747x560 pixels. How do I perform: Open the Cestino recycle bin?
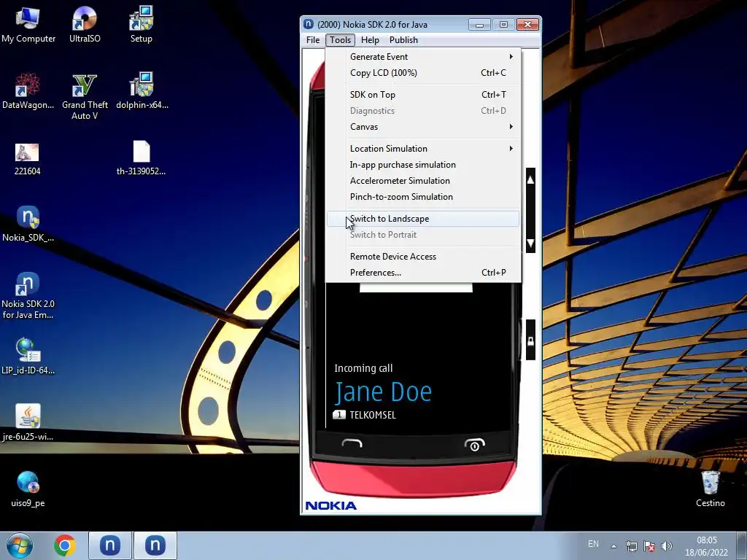[x=711, y=489]
